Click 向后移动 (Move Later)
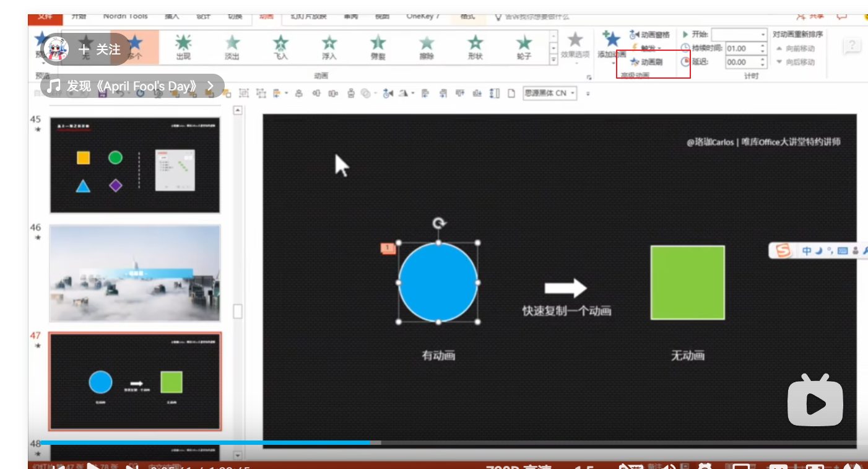868x469 pixels. [796, 62]
